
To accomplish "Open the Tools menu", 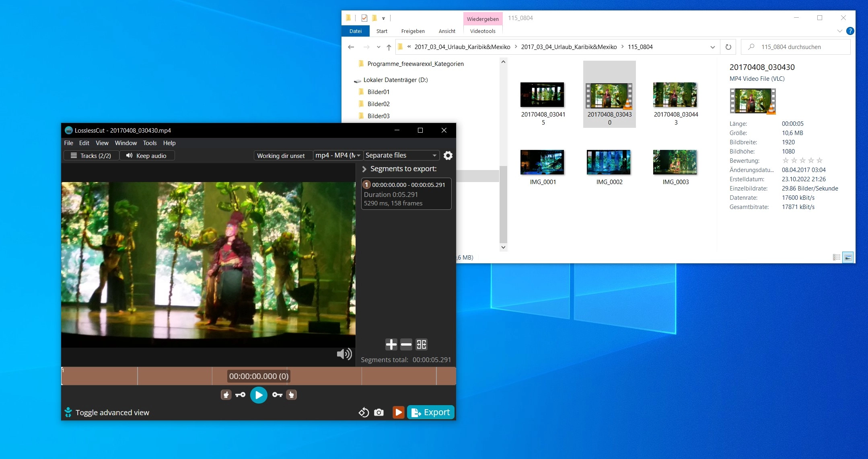I will [150, 143].
